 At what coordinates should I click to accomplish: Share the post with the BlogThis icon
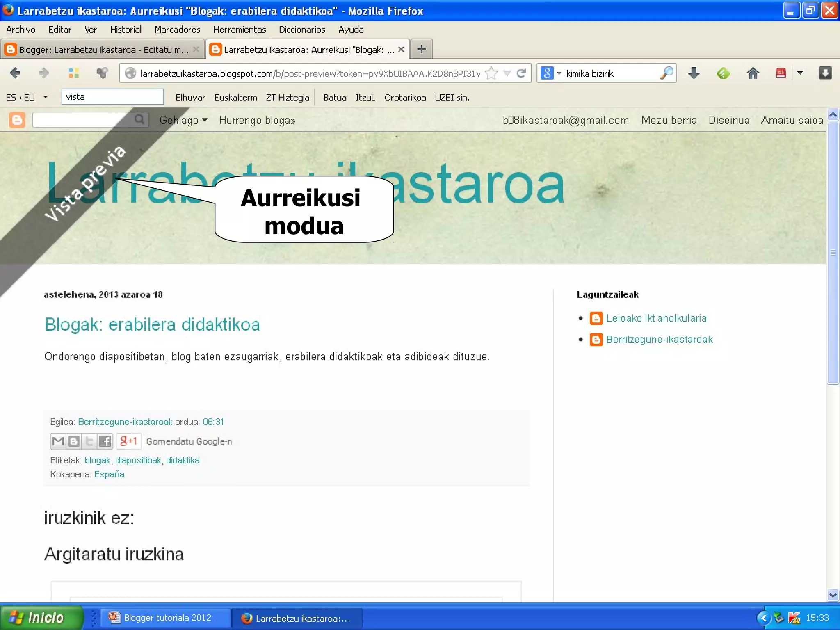coord(73,441)
